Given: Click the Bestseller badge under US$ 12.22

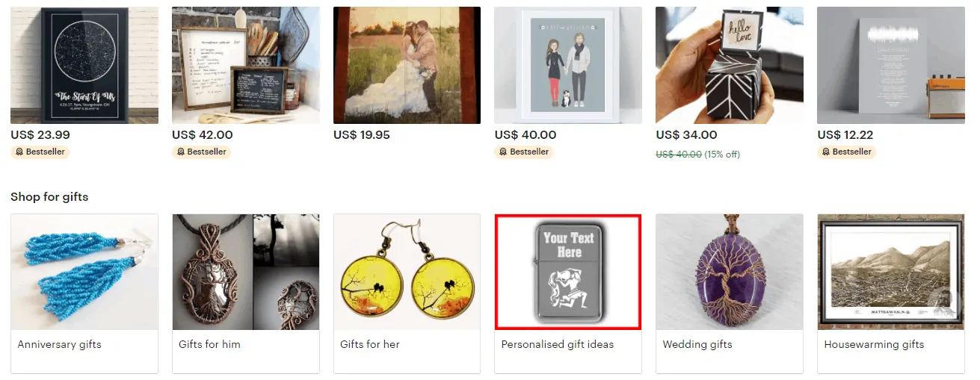Looking at the screenshot, I should pos(846,152).
